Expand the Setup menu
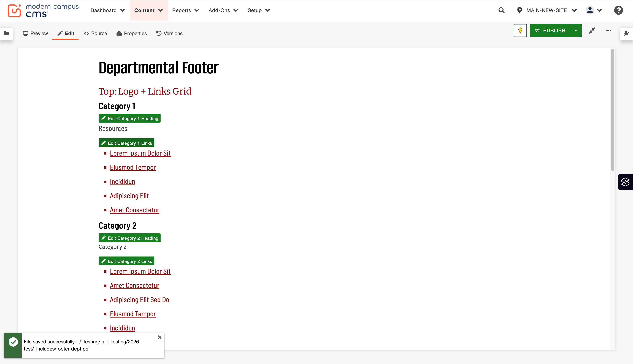 coord(259,10)
